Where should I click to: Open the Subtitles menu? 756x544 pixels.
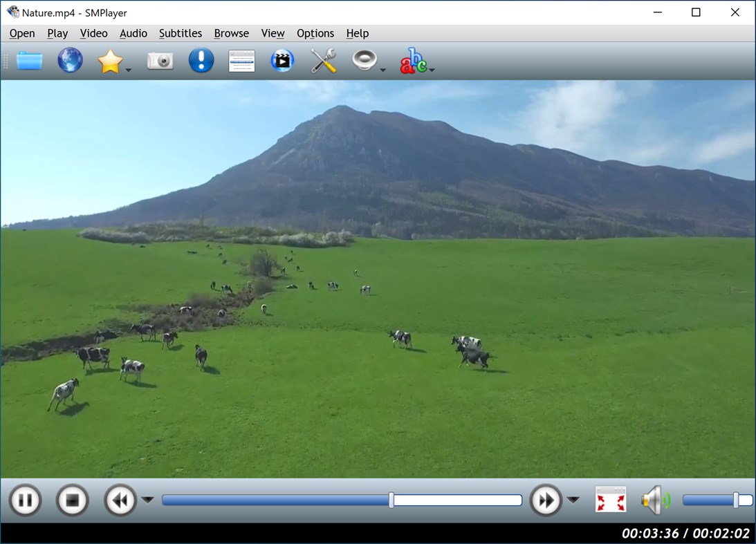(x=180, y=33)
